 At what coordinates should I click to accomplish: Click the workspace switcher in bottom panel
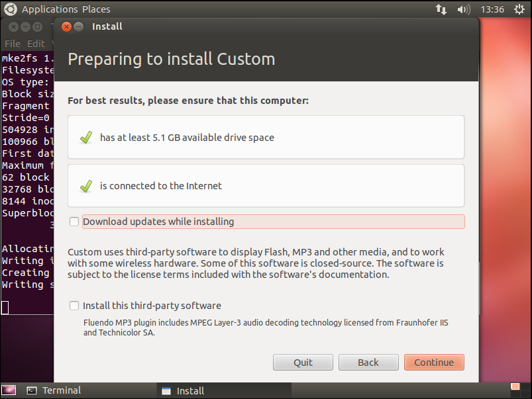[x=515, y=390]
